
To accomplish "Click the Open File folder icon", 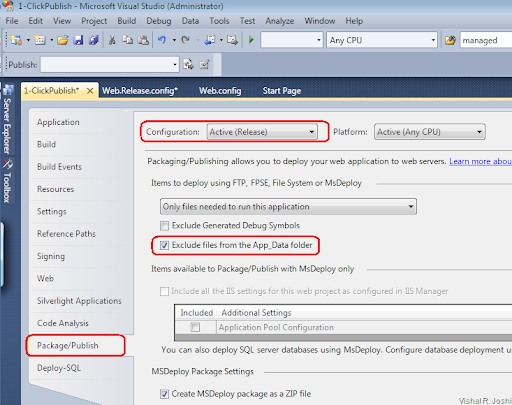I will (x=62, y=40).
